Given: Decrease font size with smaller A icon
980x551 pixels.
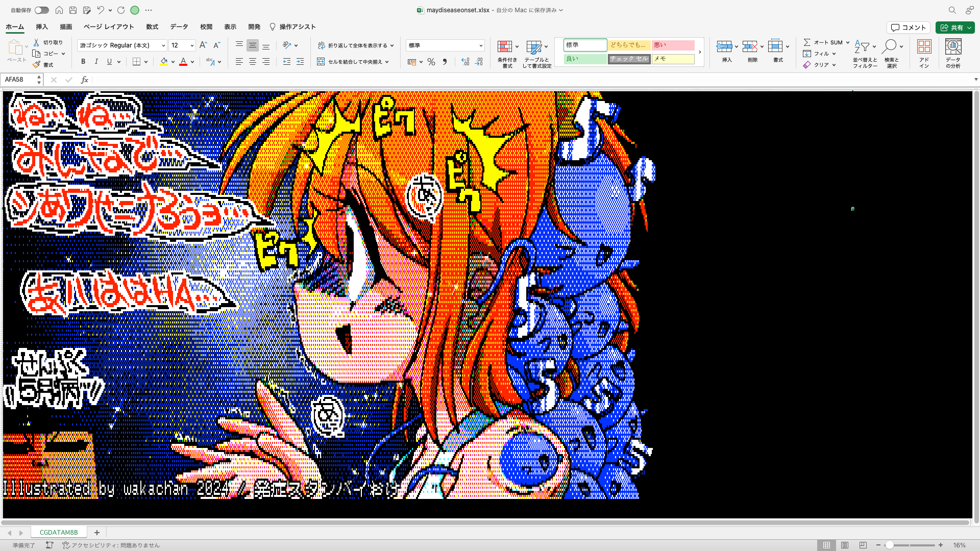Looking at the screenshot, I should (216, 45).
